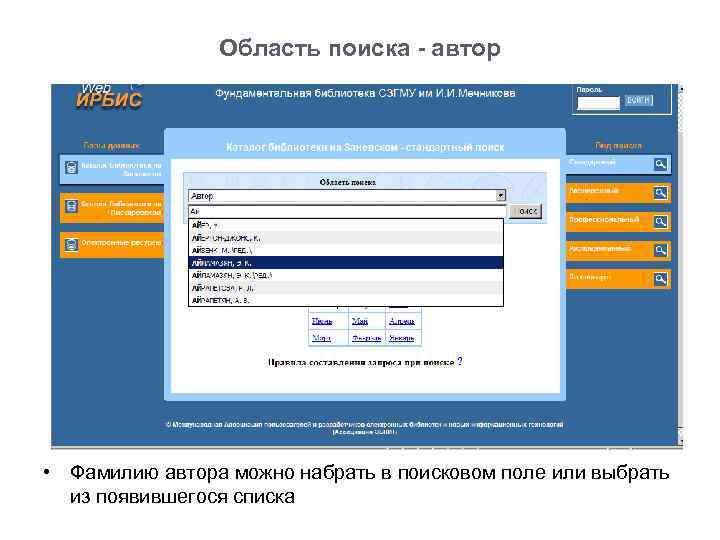The height and width of the screenshot is (540, 720).
Task: Click the Web ИРБИС logo
Action: point(109,97)
